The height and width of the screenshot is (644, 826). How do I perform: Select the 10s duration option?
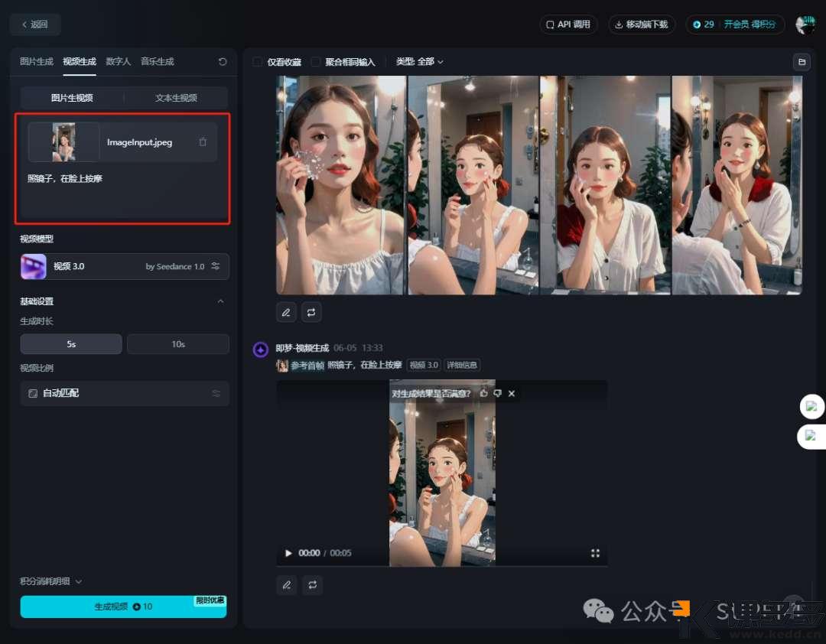point(177,344)
